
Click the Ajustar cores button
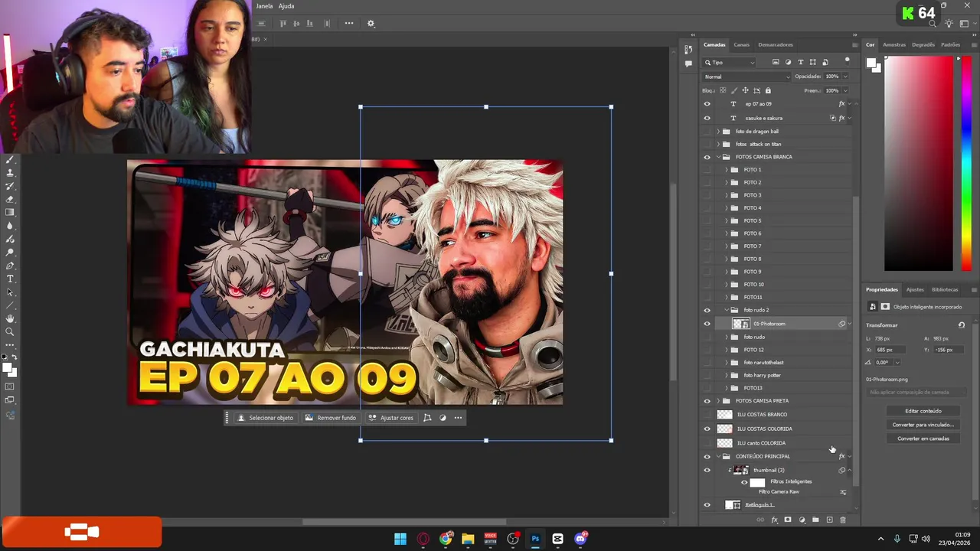(390, 418)
